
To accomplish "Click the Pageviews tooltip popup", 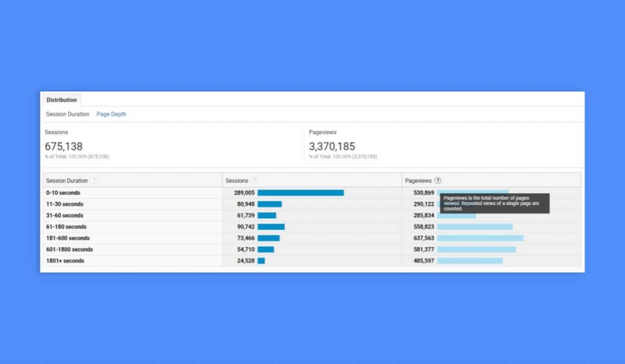I will click(x=494, y=204).
